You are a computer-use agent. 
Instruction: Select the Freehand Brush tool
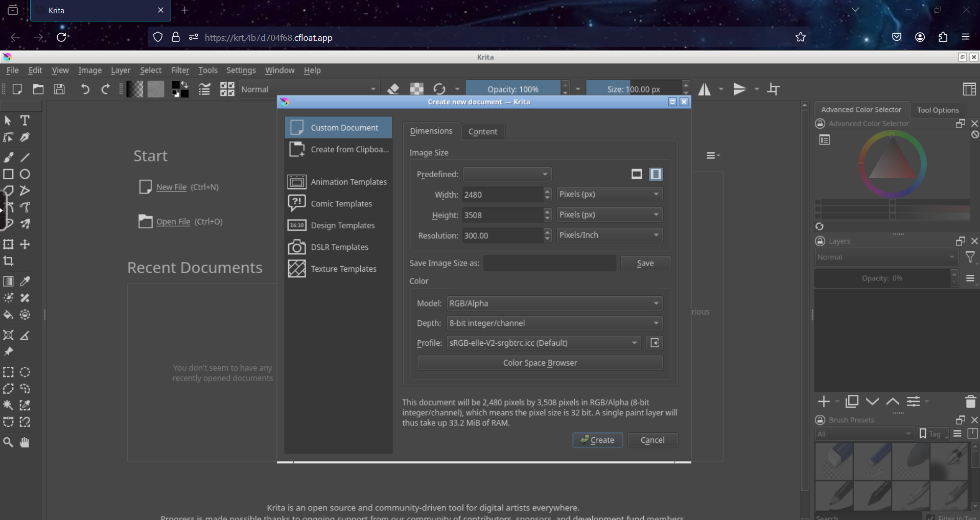[8, 157]
